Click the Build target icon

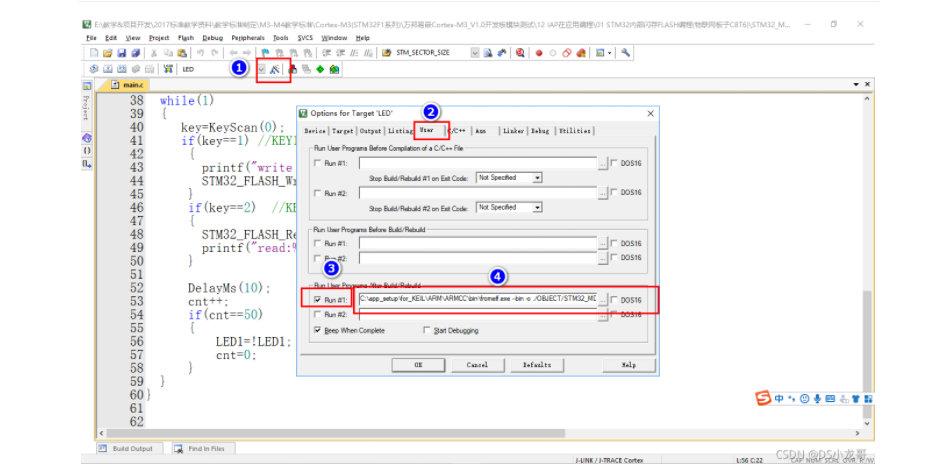click(107, 69)
